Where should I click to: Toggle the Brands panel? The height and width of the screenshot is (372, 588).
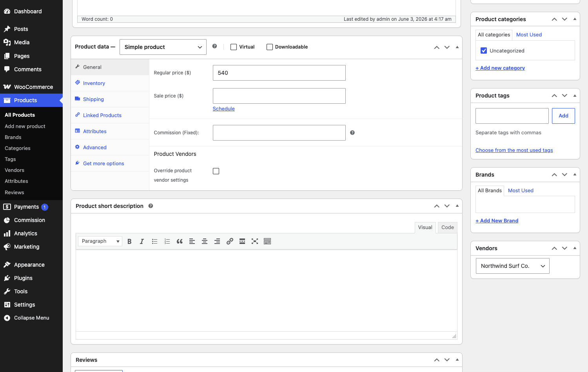tap(575, 175)
